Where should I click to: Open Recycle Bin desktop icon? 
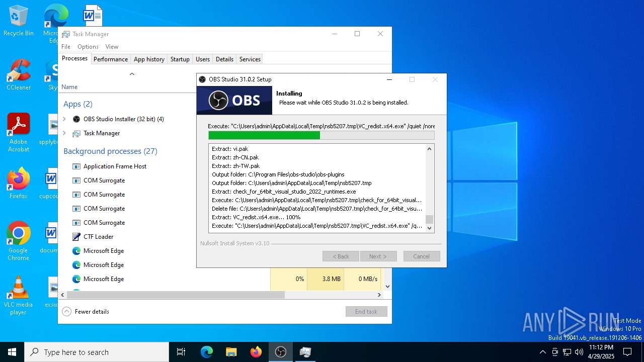click(x=18, y=21)
